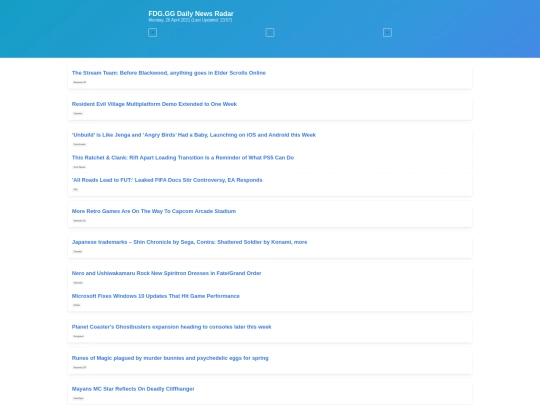Open Planet Coaster's Ghostbusters expansion article

172,327
